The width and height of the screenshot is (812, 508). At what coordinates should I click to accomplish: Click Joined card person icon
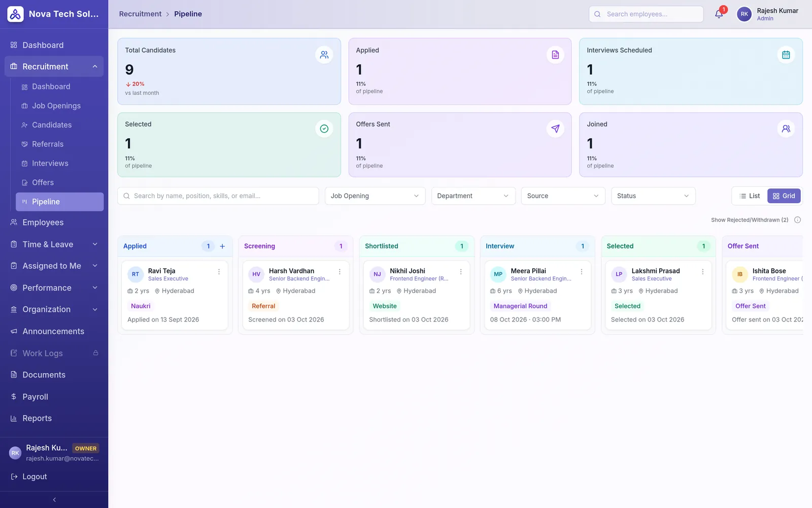pos(786,129)
